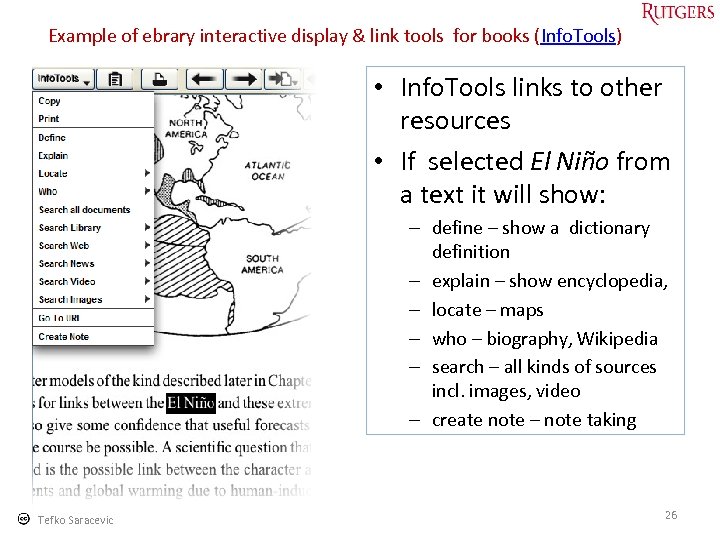Click the highlighted El Niño text
Viewport: 720px width, 540px height.
tap(191, 403)
